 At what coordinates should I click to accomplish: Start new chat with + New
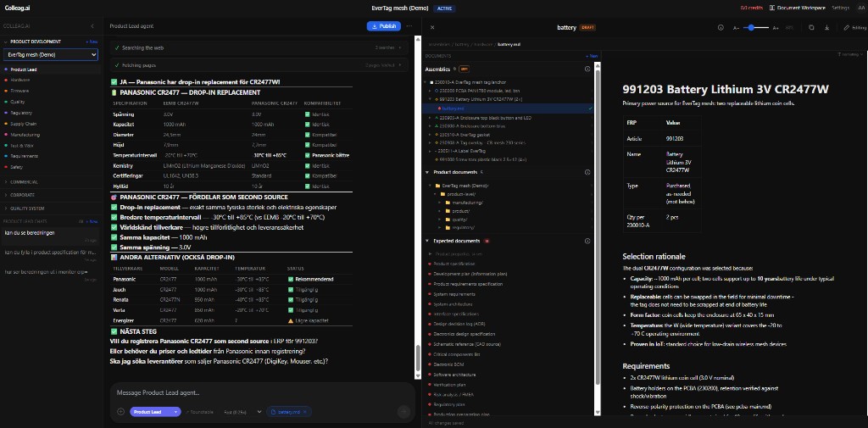click(92, 221)
